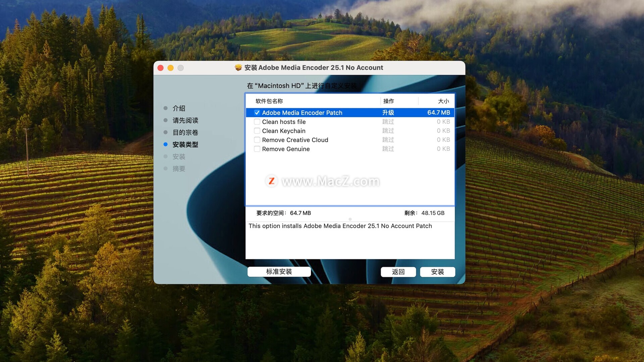The height and width of the screenshot is (362, 644).
Task: Click the 剩余 48.15 GB label
Action: point(424,213)
